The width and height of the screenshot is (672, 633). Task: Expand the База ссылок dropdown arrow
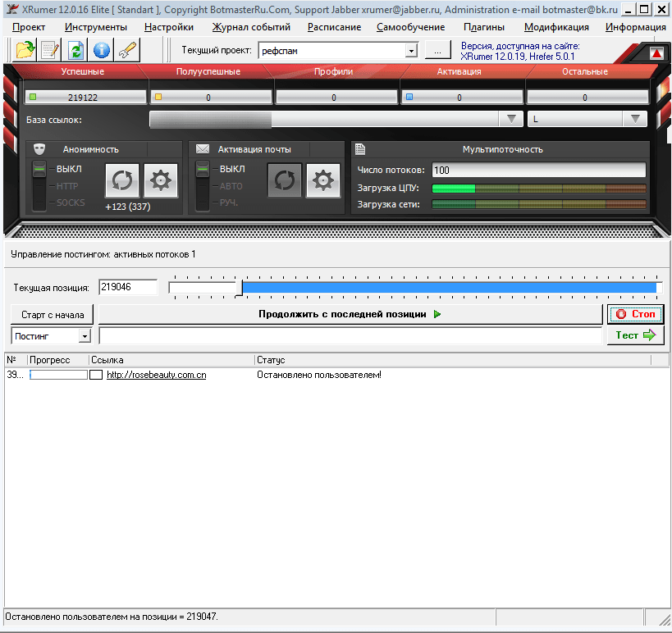click(511, 119)
